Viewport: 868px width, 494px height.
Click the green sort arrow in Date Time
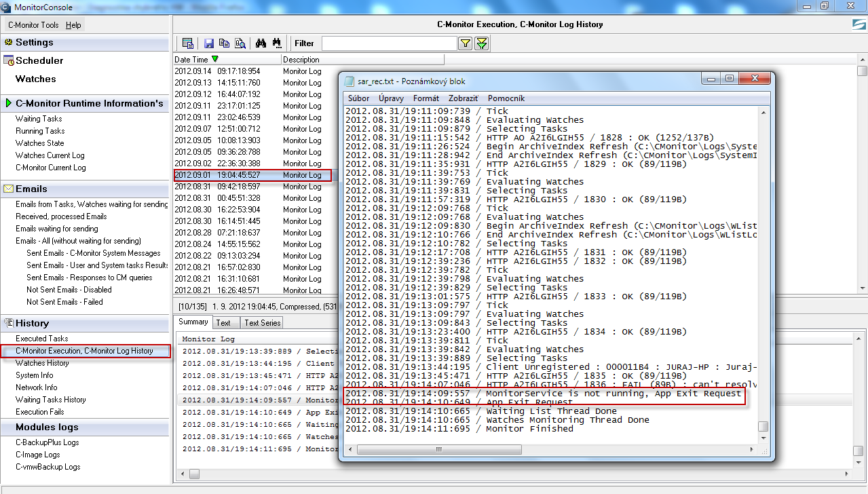coord(215,60)
